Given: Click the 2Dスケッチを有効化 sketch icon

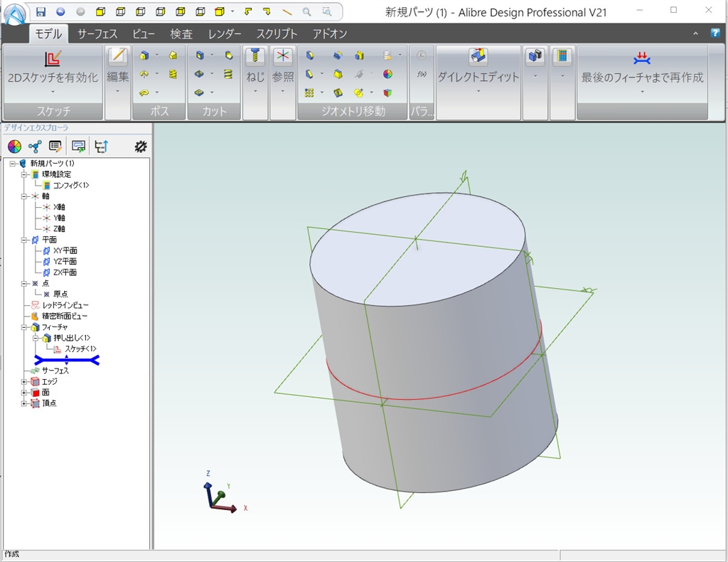Looking at the screenshot, I should (53, 58).
